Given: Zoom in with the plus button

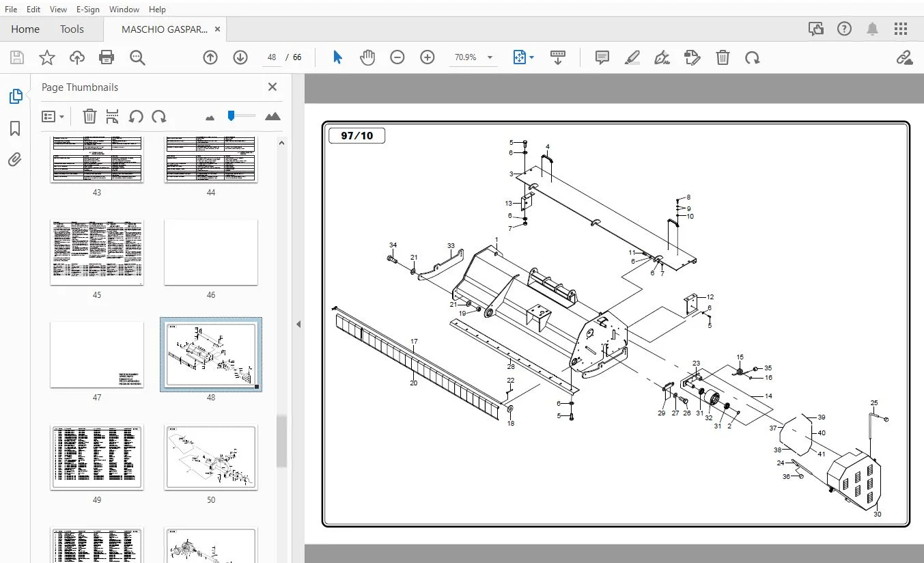Looking at the screenshot, I should pyautogui.click(x=428, y=57).
